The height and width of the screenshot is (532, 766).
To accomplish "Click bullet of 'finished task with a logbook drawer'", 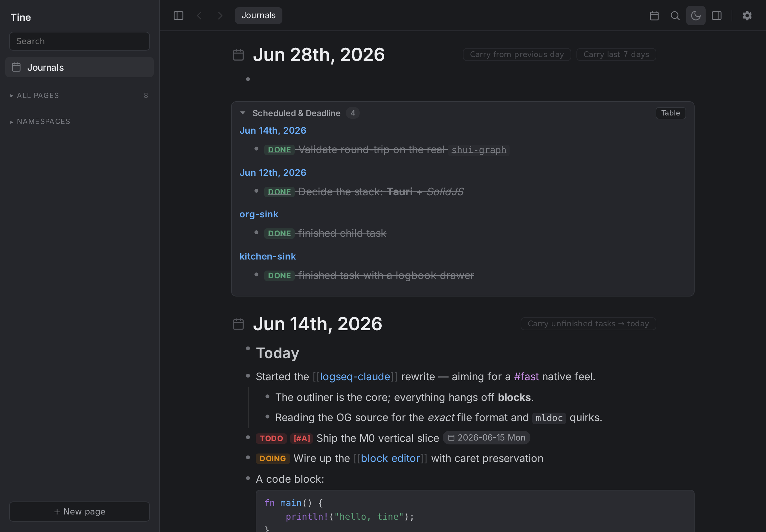I will (x=256, y=274).
